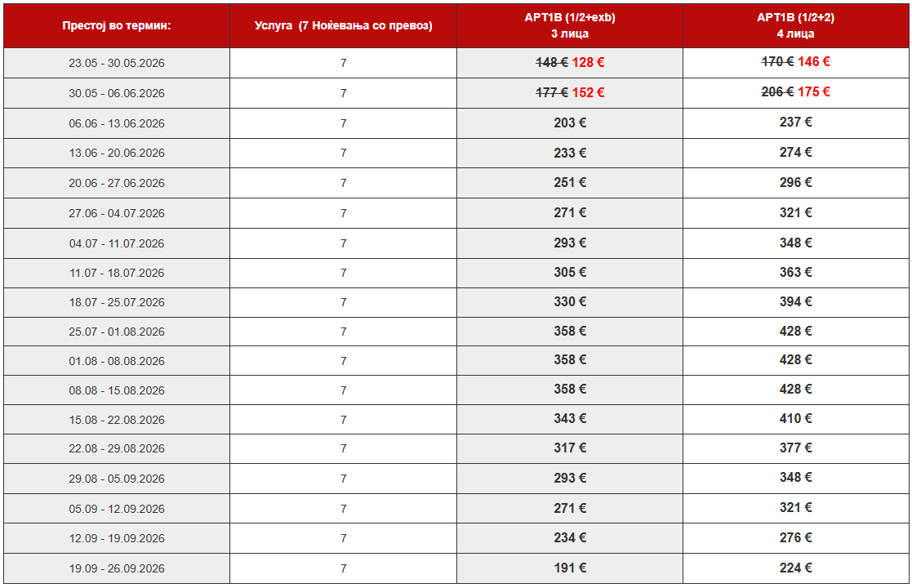The width and height of the screenshot is (912, 588).
Task: Click the discounted 146 € price
Action: [814, 62]
